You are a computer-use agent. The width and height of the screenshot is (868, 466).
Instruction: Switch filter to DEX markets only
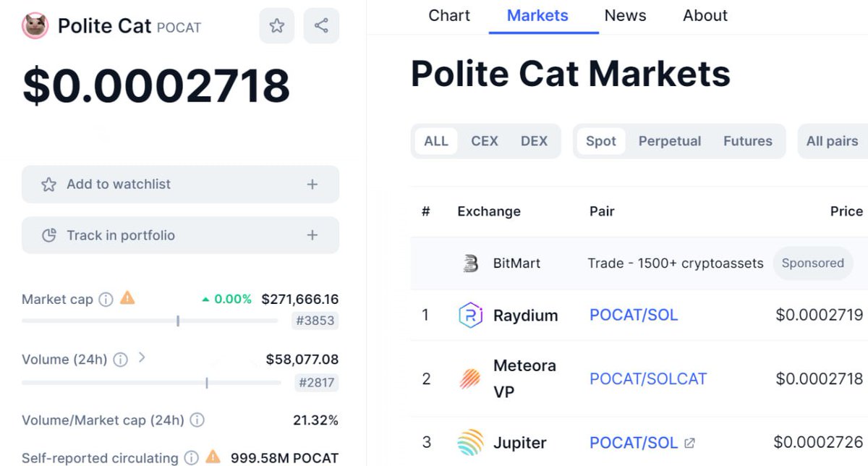pyautogui.click(x=535, y=140)
